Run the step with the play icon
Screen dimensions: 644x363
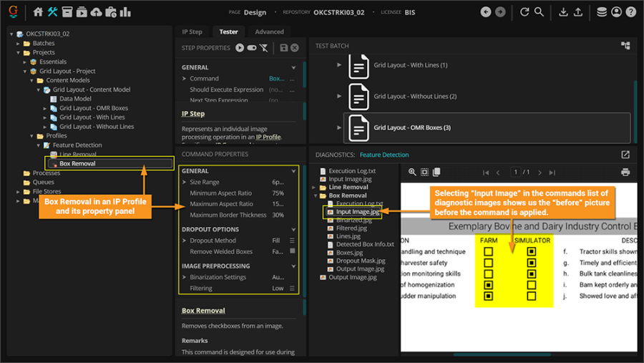(x=240, y=48)
